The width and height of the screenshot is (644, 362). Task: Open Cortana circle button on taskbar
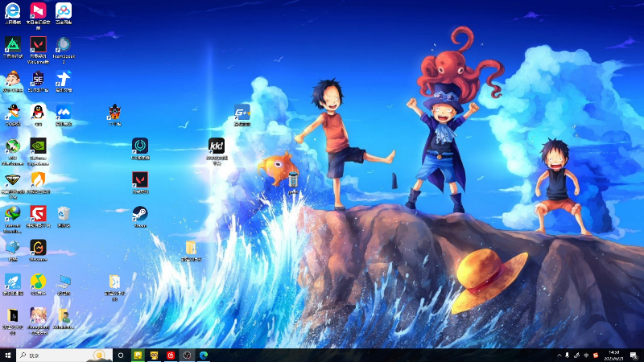click(121, 355)
